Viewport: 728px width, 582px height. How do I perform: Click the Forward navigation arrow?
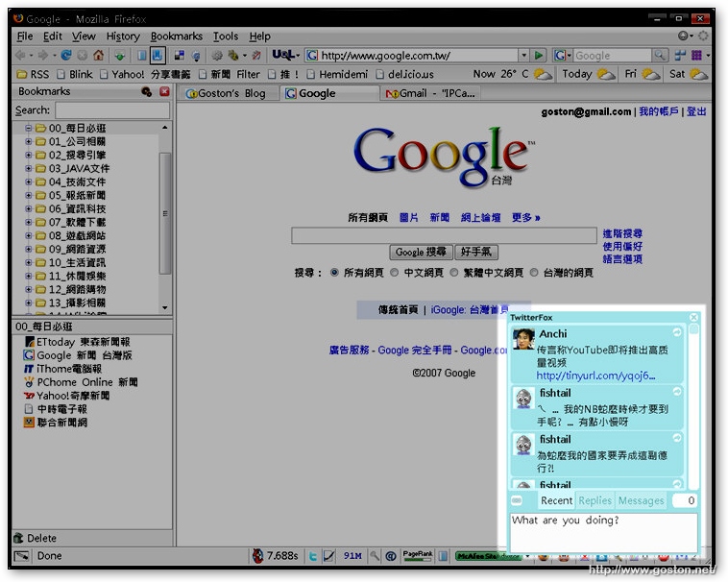pos(42,56)
